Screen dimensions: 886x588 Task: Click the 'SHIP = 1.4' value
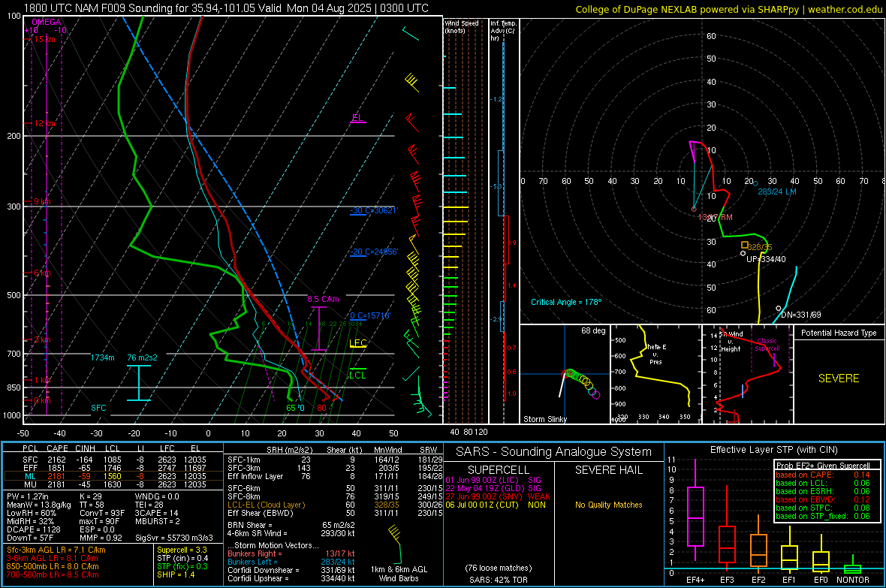coord(176,574)
